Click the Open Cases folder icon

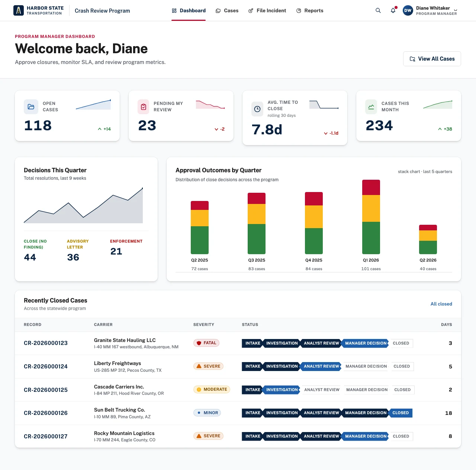31,107
